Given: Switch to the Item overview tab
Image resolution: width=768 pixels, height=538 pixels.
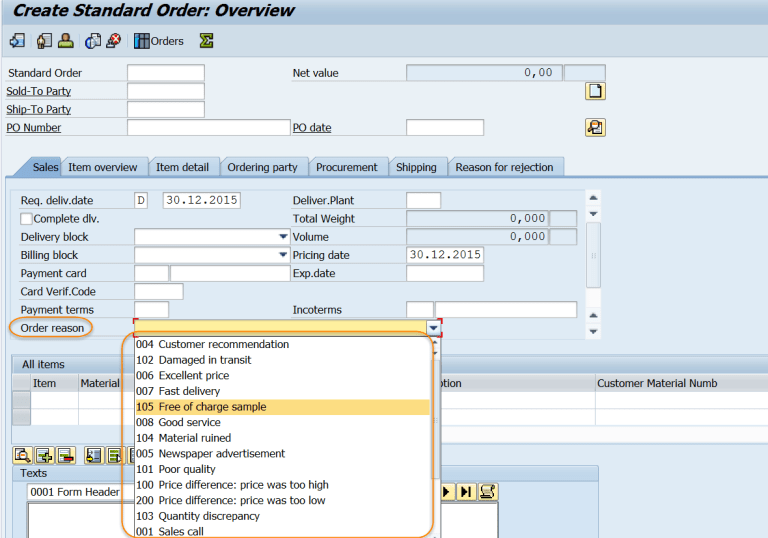Looking at the screenshot, I should click(x=103, y=167).
